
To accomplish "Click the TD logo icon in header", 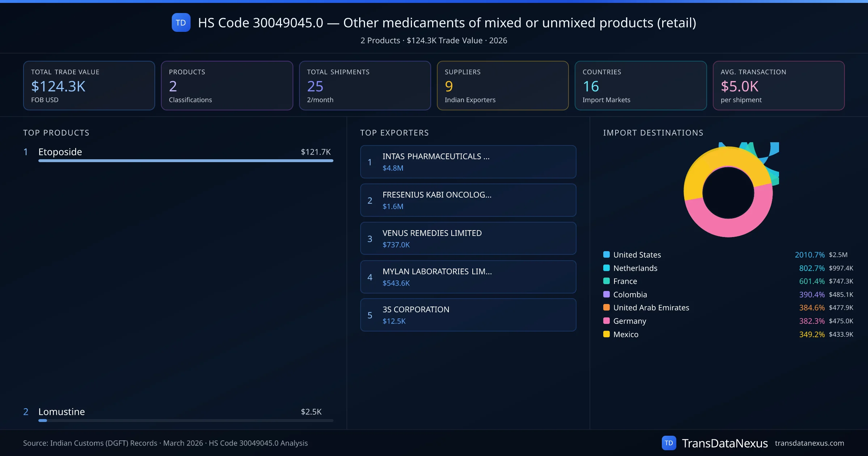I will coord(181,23).
